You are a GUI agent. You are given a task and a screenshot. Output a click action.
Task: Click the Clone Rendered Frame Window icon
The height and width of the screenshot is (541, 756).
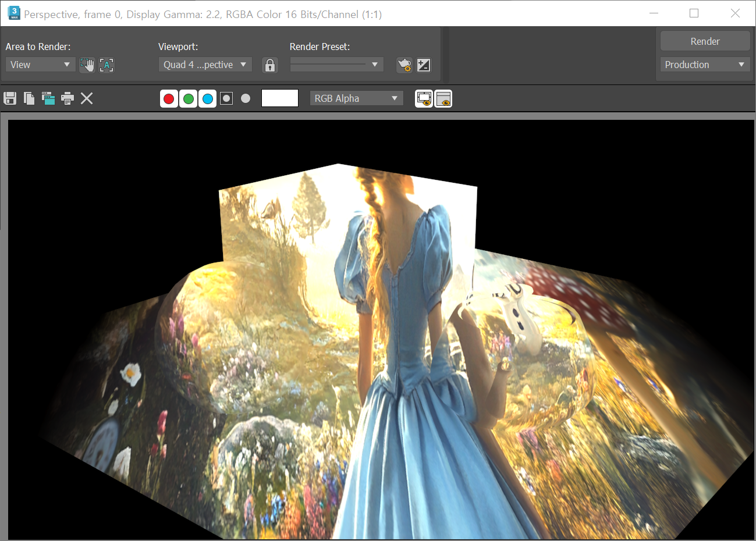click(x=48, y=98)
